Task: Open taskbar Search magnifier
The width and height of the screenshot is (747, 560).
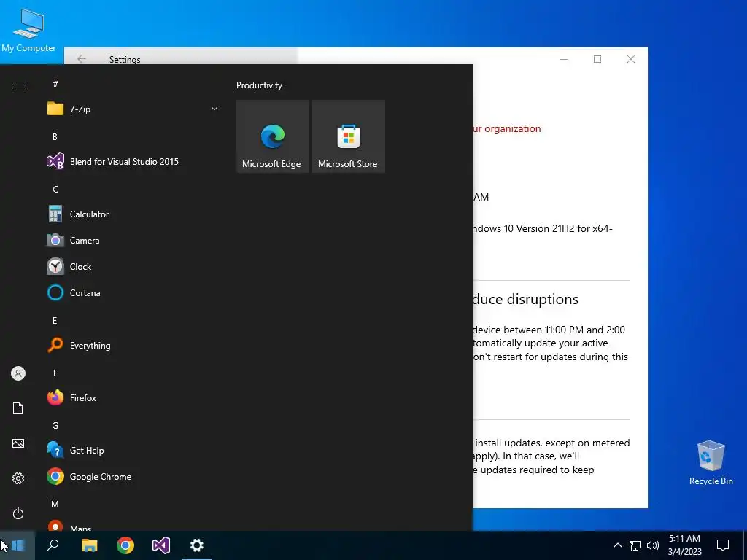Action: coord(53,545)
